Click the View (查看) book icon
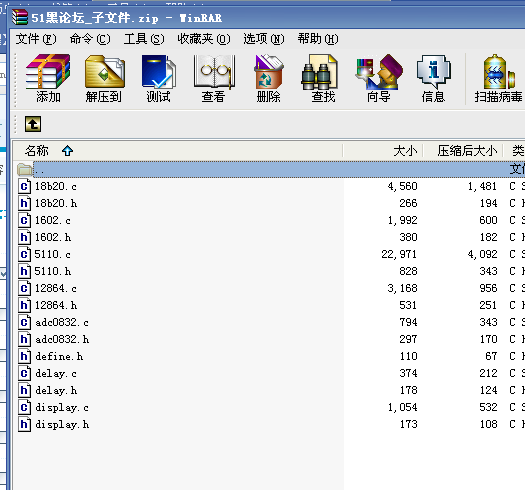 pyautogui.click(x=214, y=72)
